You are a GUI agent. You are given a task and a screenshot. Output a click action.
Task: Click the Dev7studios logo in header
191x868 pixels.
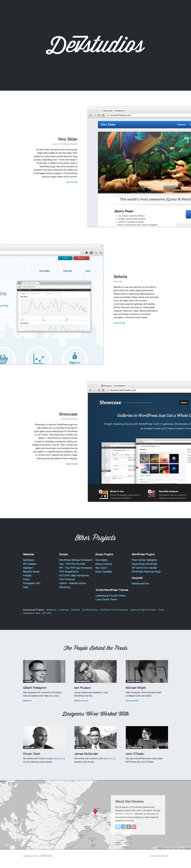tap(95, 45)
